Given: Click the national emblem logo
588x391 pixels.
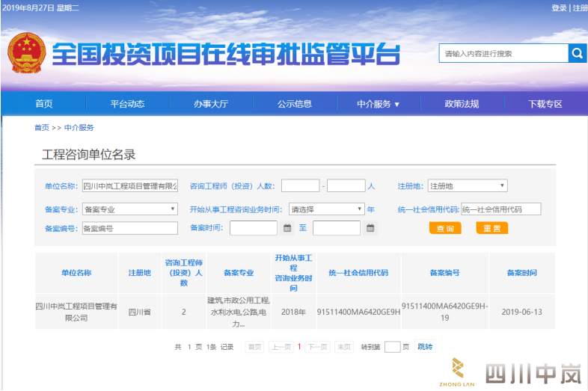Looking at the screenshot, I should click(x=26, y=52).
